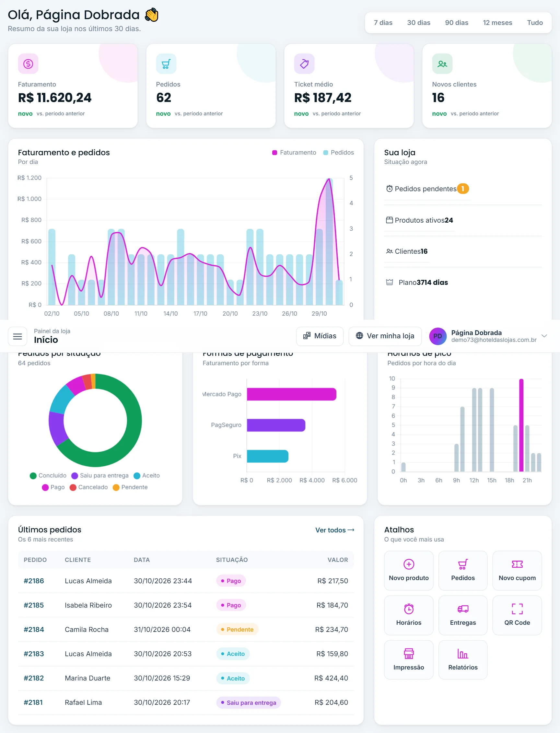560x733 pixels.
Task: Select the 90 dias period tab
Action: coord(457,23)
